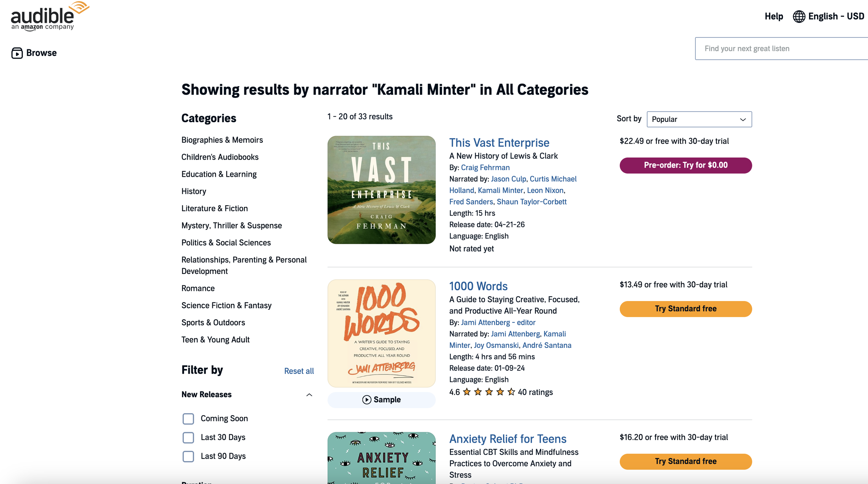This screenshot has height=484, width=868.
Task: Open the Browse menu
Action: tap(41, 53)
